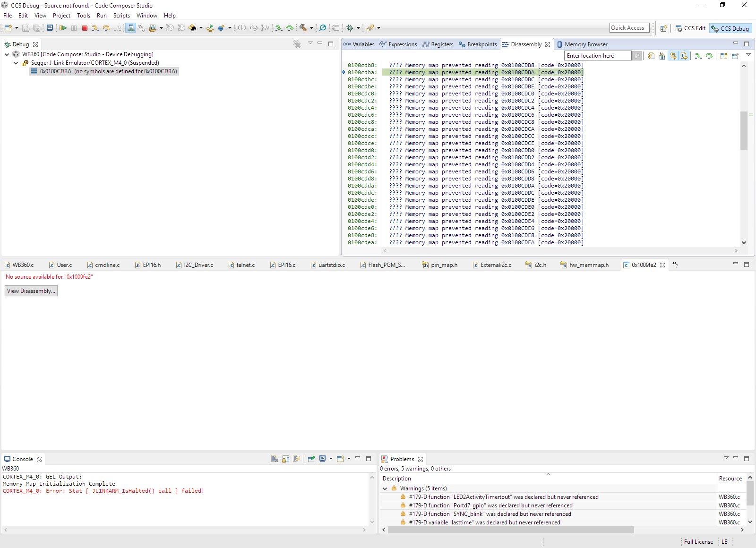Click the Debug bug icon
Viewport: 756px width, 548px height.
pos(350,28)
